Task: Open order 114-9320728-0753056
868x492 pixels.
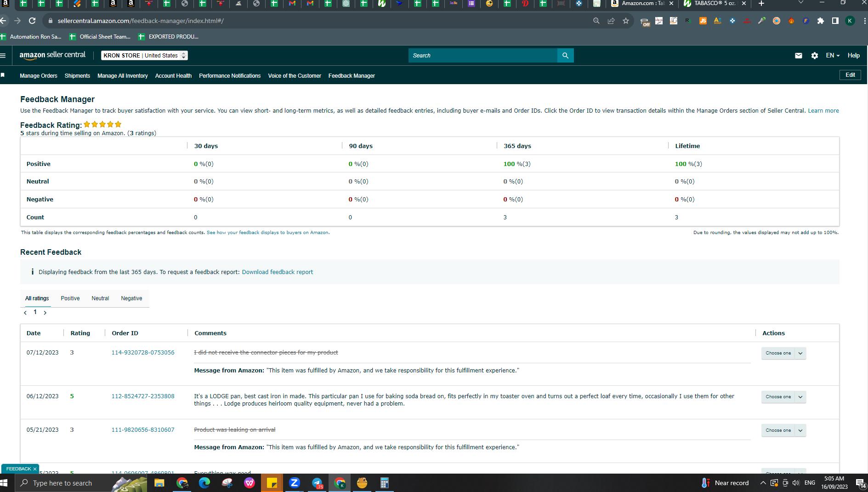Action: 143,353
